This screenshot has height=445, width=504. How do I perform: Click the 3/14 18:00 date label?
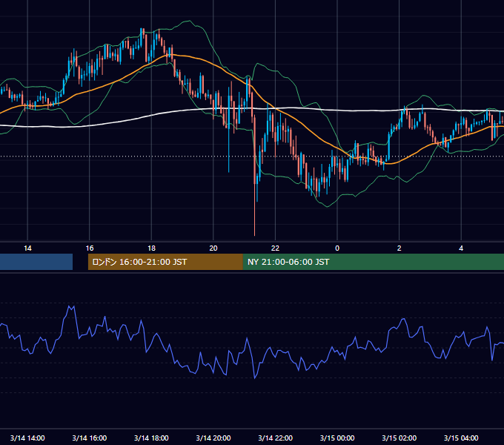pos(151,438)
